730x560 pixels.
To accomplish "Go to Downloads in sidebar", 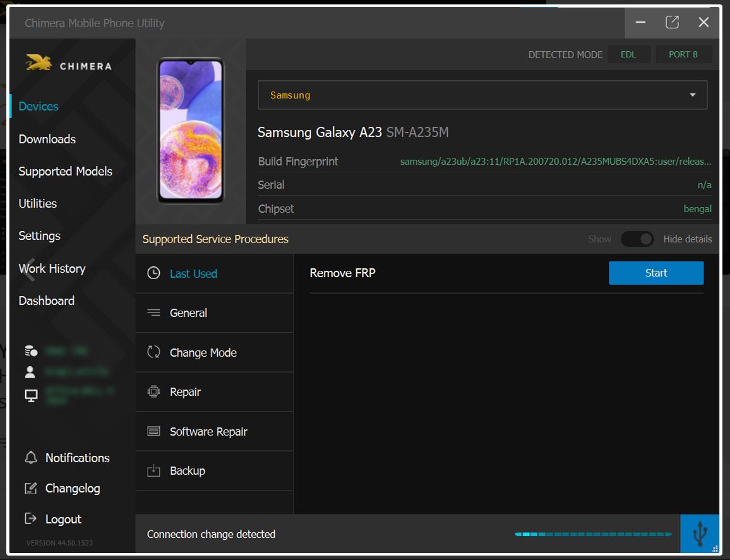I will (47, 139).
